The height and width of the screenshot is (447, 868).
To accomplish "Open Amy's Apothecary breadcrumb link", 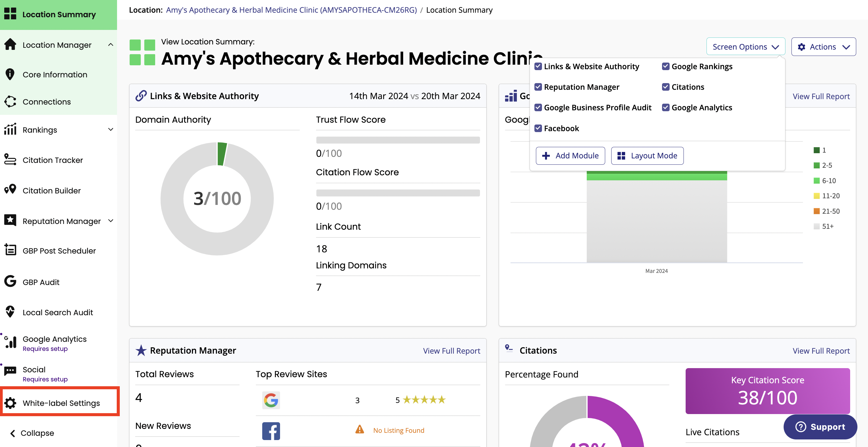I will click(292, 10).
